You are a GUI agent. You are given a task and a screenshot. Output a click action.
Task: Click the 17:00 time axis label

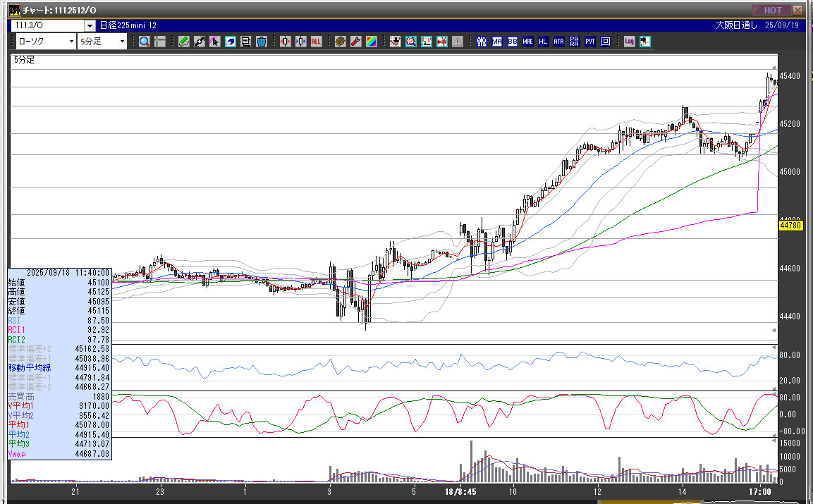[x=759, y=491]
